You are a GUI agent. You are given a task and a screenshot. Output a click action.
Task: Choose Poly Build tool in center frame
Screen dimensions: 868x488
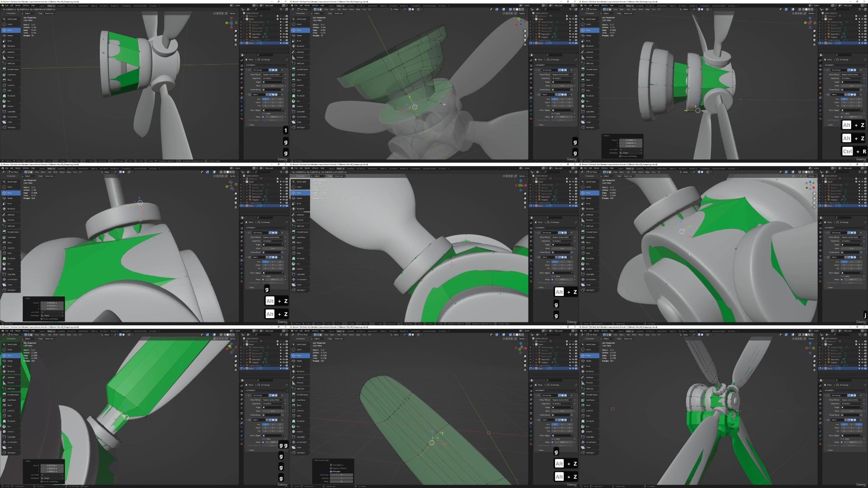click(x=300, y=258)
